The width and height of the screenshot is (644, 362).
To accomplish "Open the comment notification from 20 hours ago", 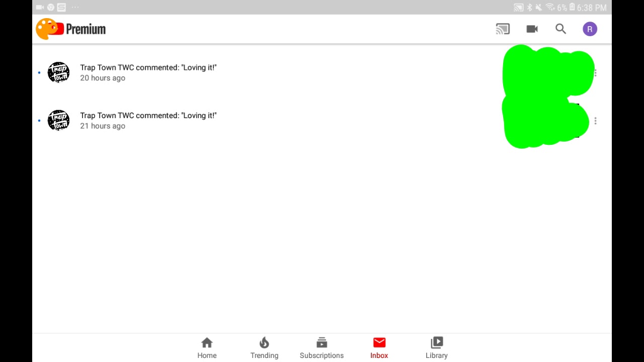I will [322, 72].
